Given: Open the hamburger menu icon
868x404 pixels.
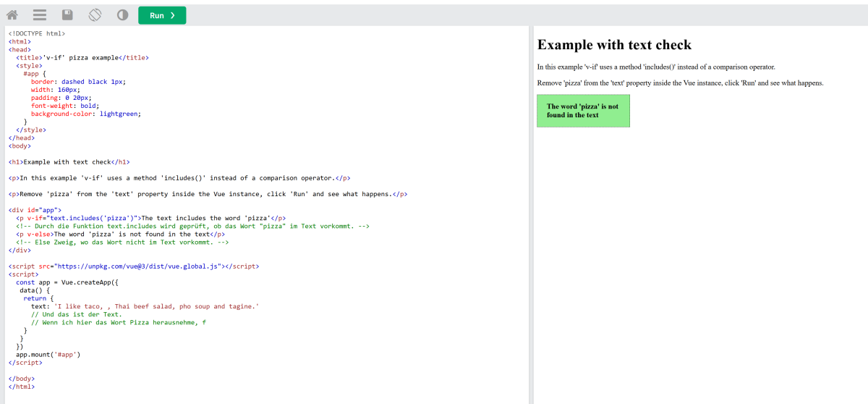Looking at the screenshot, I should [40, 15].
